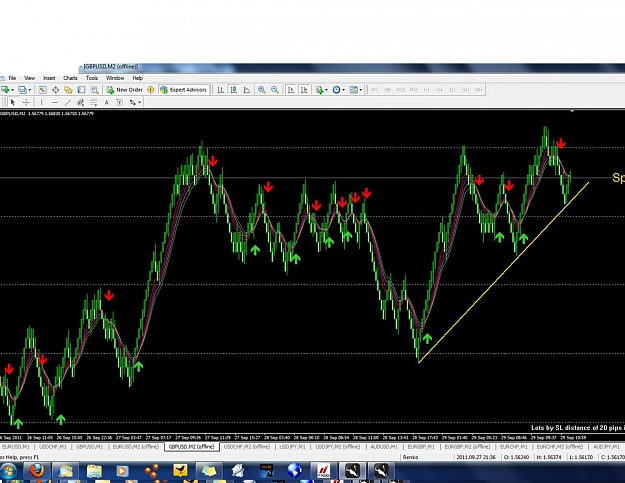
Task: Open the Kindle taskbar icon
Action: pyautogui.click(x=266, y=471)
